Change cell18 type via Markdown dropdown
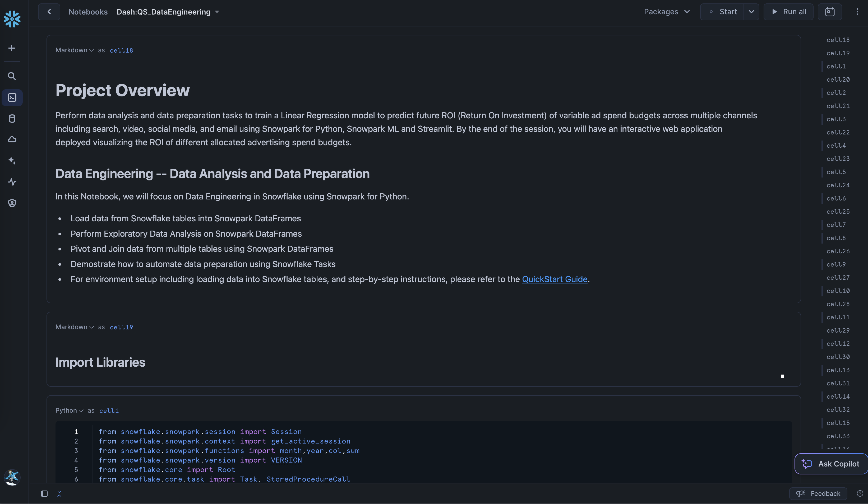 [x=74, y=50]
